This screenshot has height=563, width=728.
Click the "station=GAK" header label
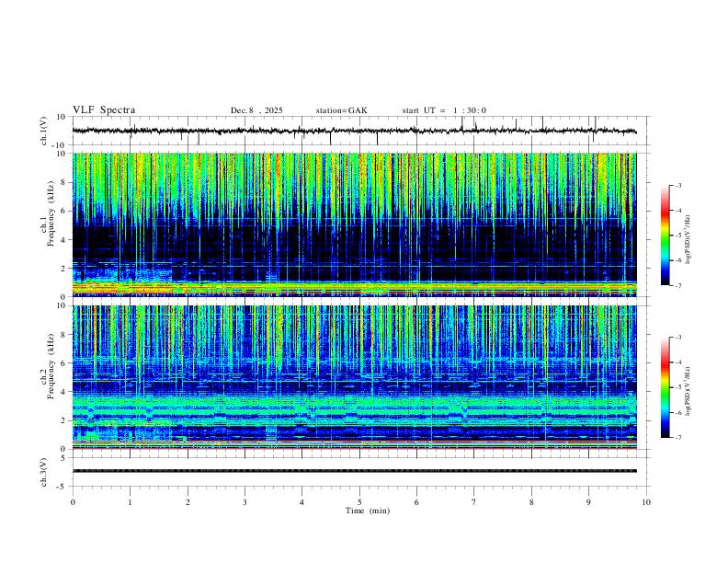[x=341, y=110]
